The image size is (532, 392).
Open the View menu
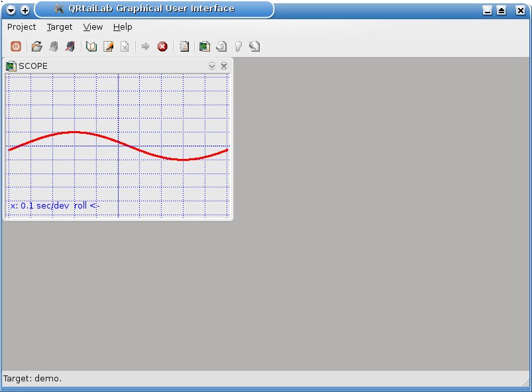pos(93,27)
